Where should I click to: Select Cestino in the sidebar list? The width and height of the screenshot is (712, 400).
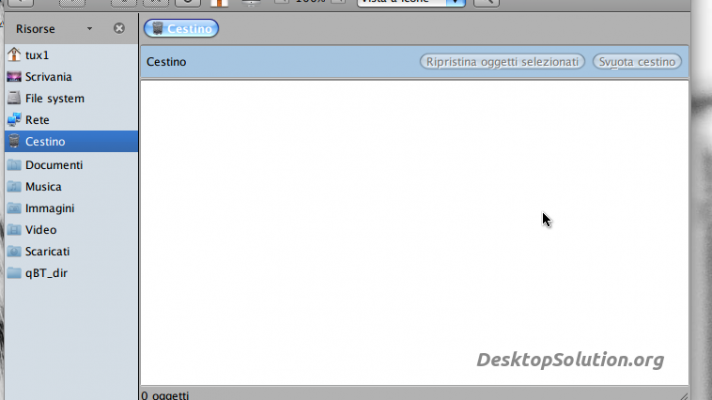(71, 141)
